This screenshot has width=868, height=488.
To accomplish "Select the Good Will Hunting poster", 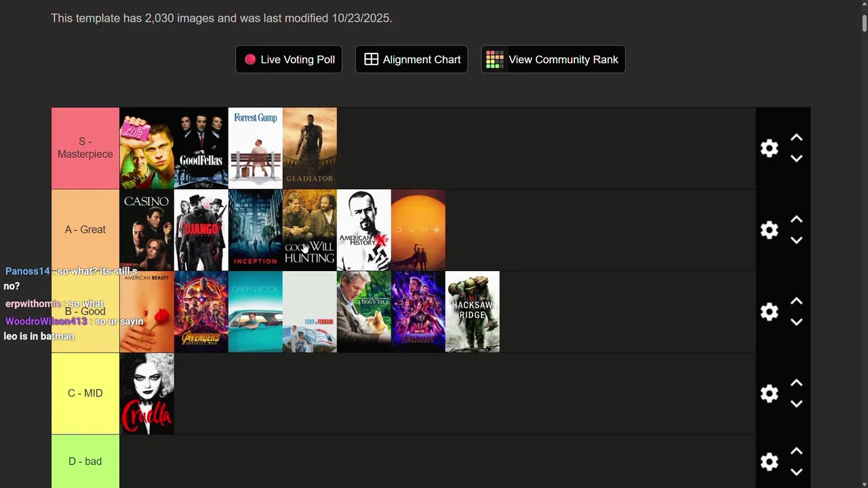I will [x=310, y=230].
